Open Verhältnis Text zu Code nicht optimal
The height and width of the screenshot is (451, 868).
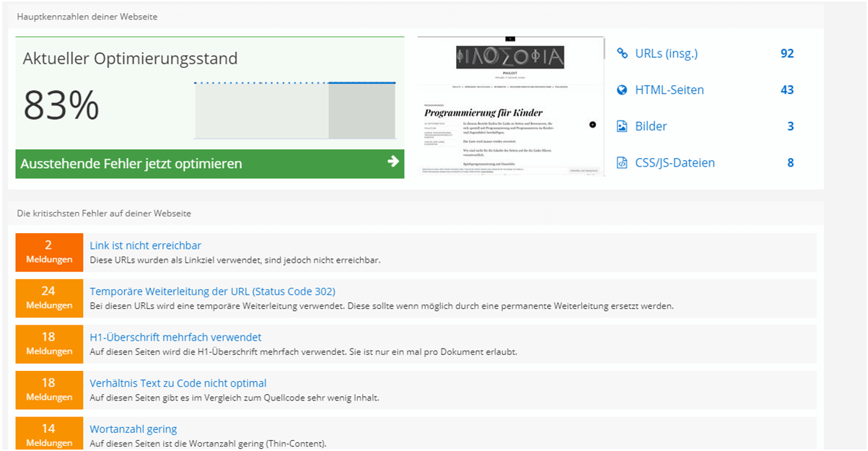(x=177, y=383)
